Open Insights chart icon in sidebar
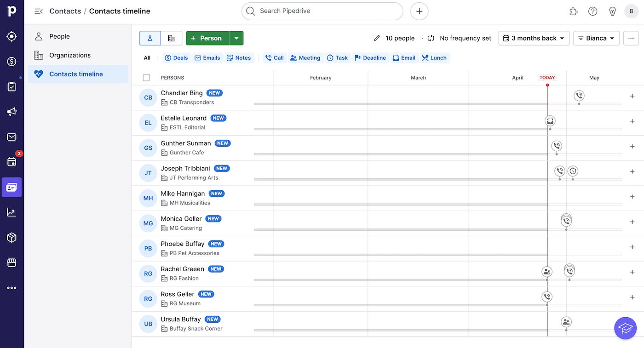 [12, 212]
